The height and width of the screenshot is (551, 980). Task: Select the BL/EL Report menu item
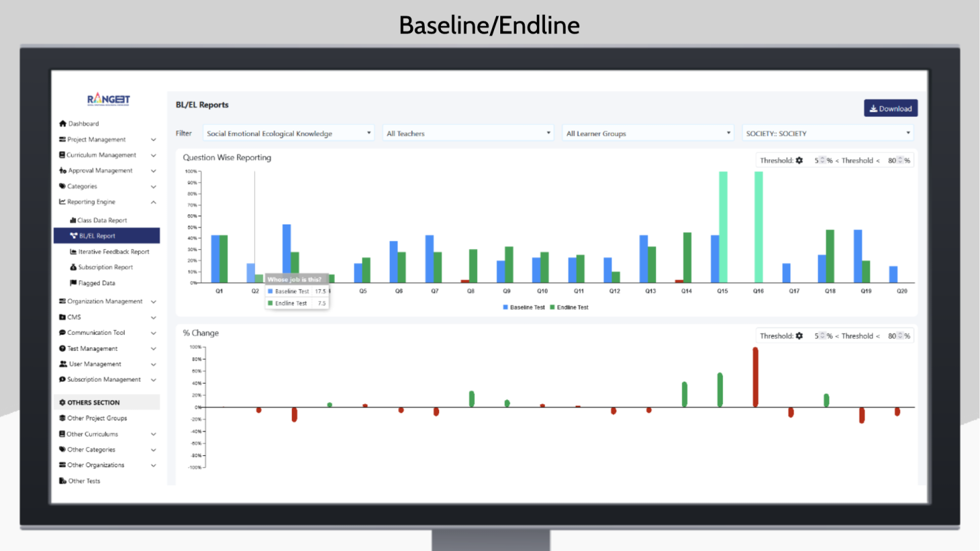click(107, 236)
